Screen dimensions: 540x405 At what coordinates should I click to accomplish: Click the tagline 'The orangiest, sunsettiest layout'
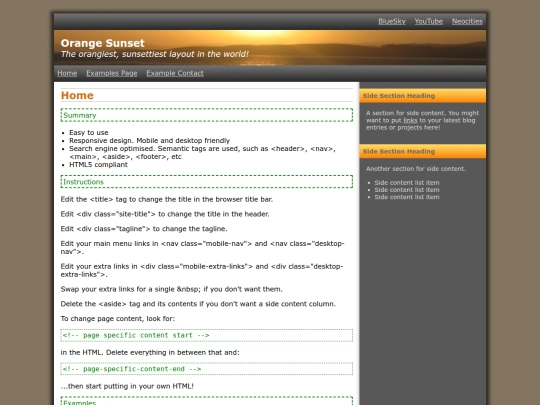coord(155,54)
